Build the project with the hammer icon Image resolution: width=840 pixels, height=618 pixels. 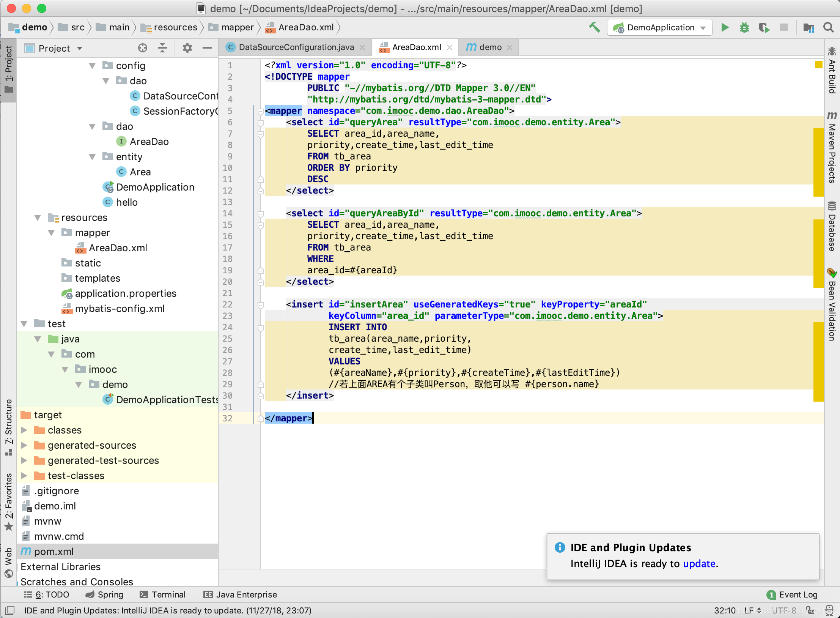594,27
